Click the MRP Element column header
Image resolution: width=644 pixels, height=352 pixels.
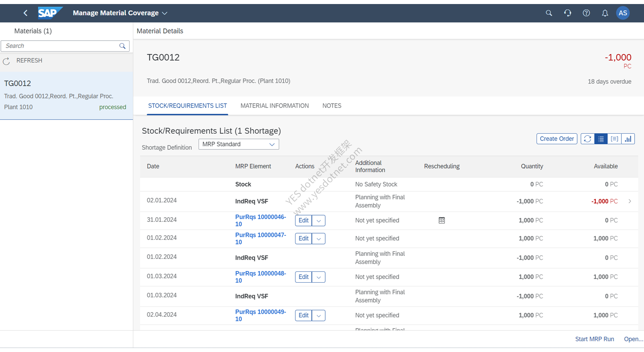click(253, 166)
